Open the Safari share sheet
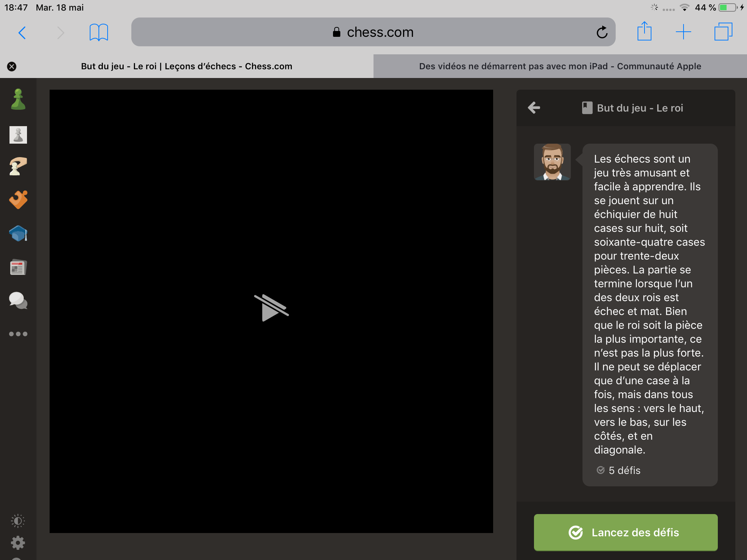 coord(644,32)
